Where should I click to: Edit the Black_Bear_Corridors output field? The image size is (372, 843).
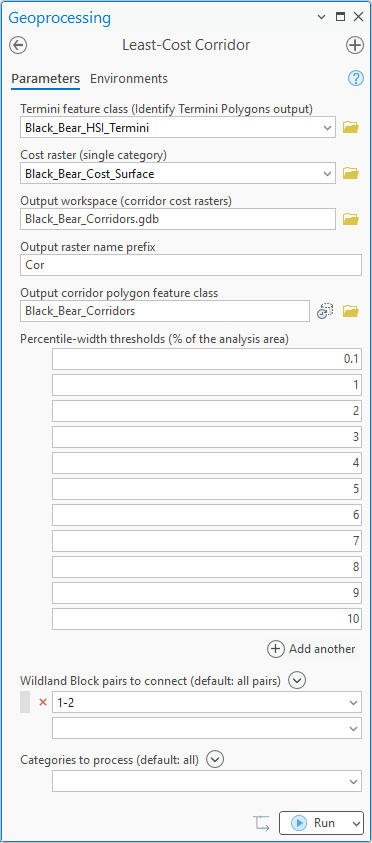(164, 311)
